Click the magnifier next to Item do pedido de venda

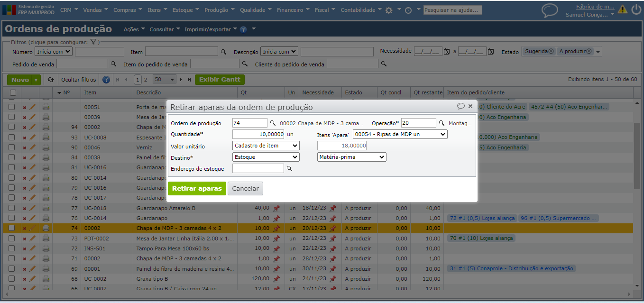click(x=245, y=63)
